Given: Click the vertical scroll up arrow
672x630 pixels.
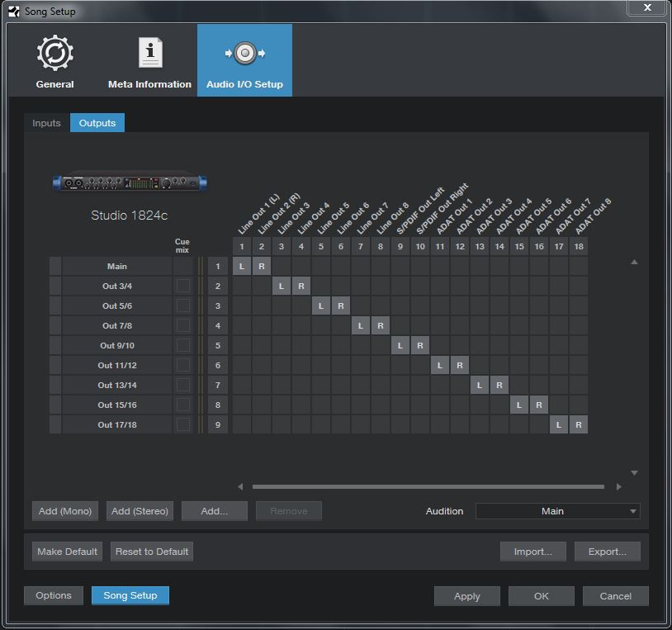Looking at the screenshot, I should [634, 262].
